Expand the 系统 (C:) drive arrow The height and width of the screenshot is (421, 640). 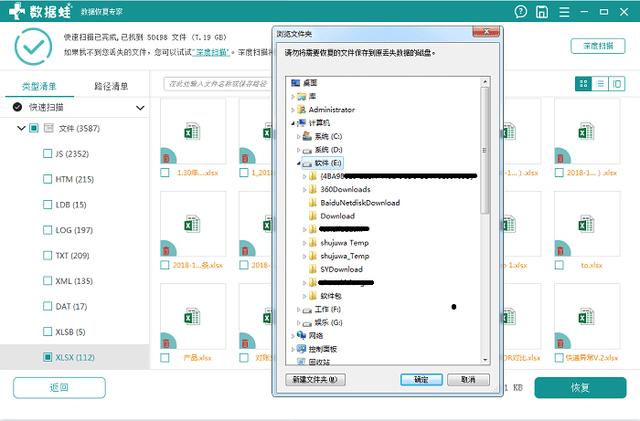tap(298, 136)
